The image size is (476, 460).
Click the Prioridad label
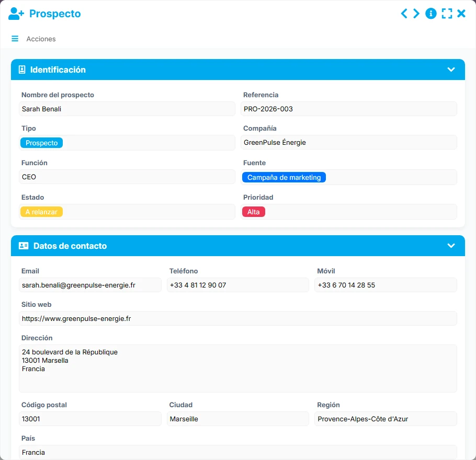(258, 198)
